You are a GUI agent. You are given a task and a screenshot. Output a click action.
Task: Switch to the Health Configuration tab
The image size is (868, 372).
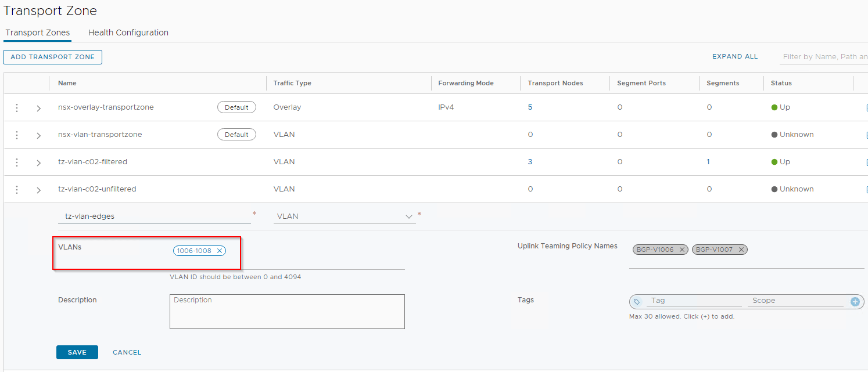click(128, 33)
